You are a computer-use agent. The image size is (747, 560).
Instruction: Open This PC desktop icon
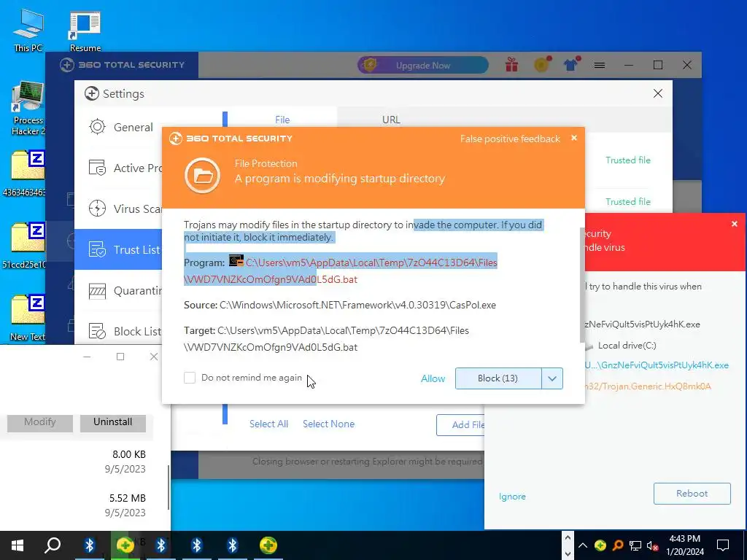[x=28, y=31]
